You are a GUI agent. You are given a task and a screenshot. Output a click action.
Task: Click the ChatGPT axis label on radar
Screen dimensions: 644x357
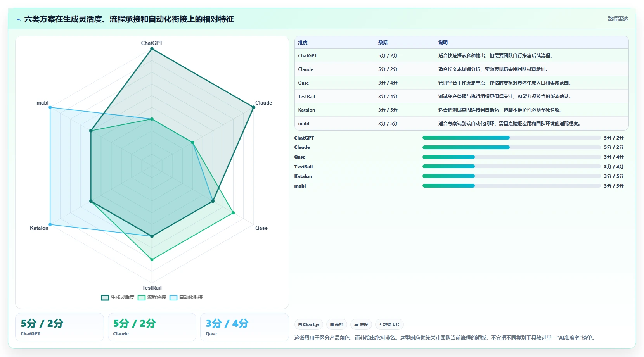152,43
